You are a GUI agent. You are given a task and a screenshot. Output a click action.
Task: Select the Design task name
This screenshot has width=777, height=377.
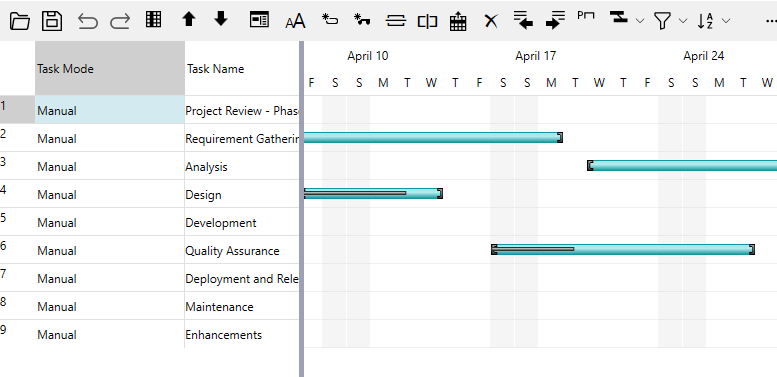pos(203,195)
